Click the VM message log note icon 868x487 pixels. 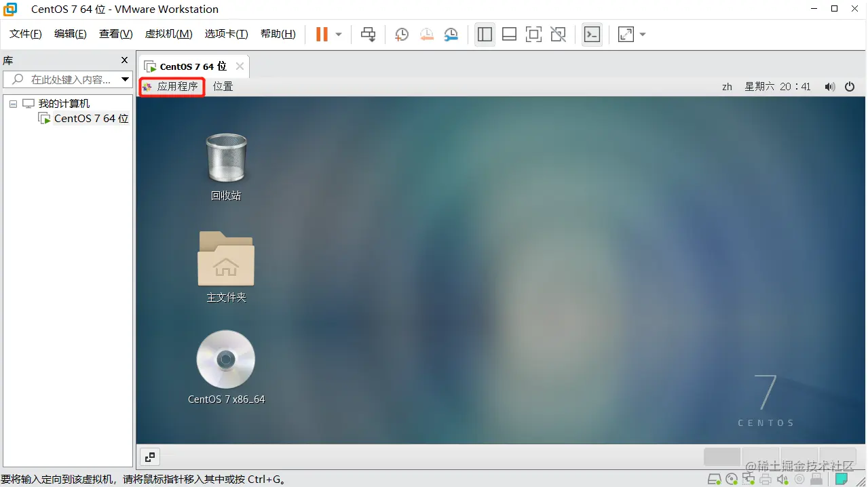[841, 480]
